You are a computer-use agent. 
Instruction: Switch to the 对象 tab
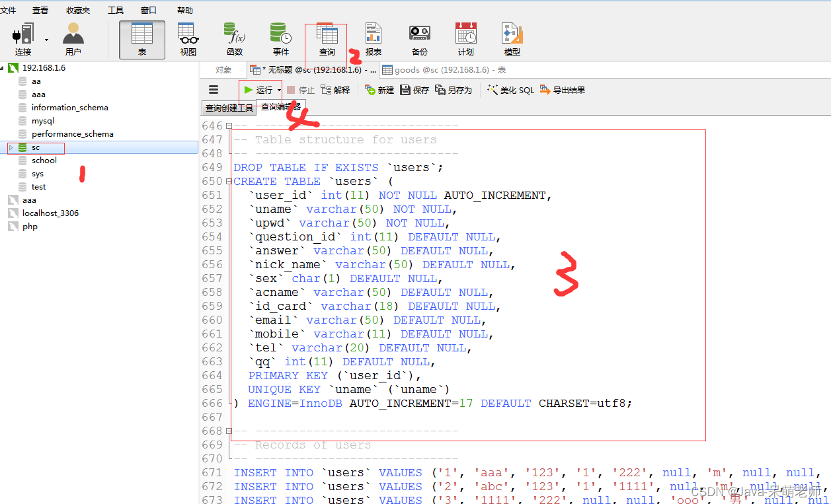click(223, 69)
